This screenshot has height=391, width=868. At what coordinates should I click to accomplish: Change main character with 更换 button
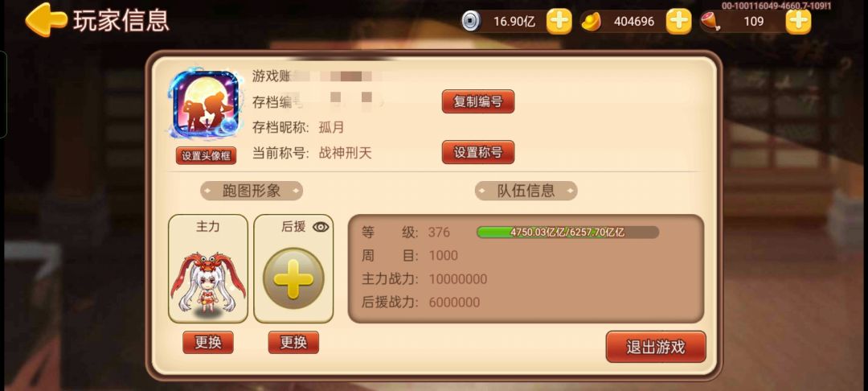[208, 342]
